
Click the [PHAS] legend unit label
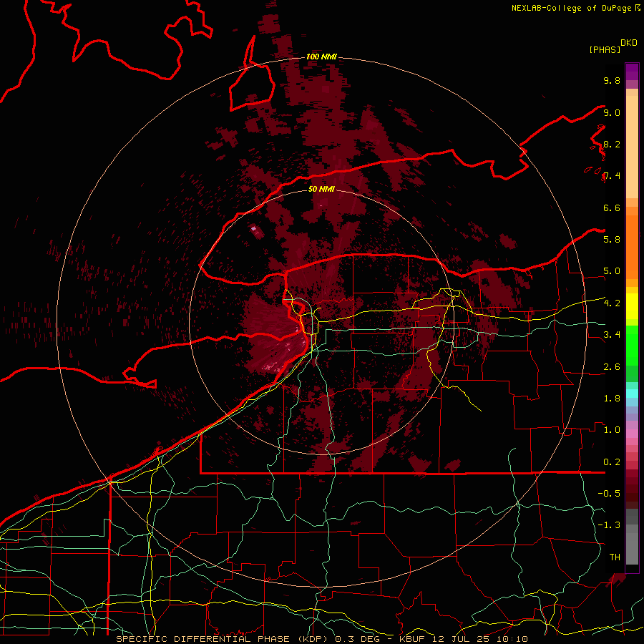point(605,49)
